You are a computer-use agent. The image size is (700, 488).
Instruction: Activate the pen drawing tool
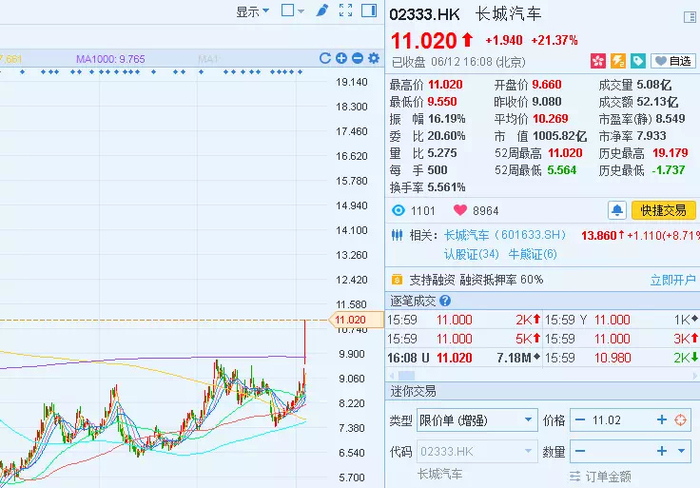(x=322, y=10)
